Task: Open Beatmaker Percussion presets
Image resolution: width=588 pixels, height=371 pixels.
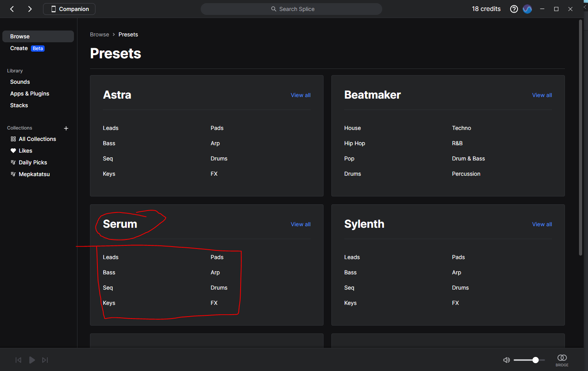Action: (466, 174)
